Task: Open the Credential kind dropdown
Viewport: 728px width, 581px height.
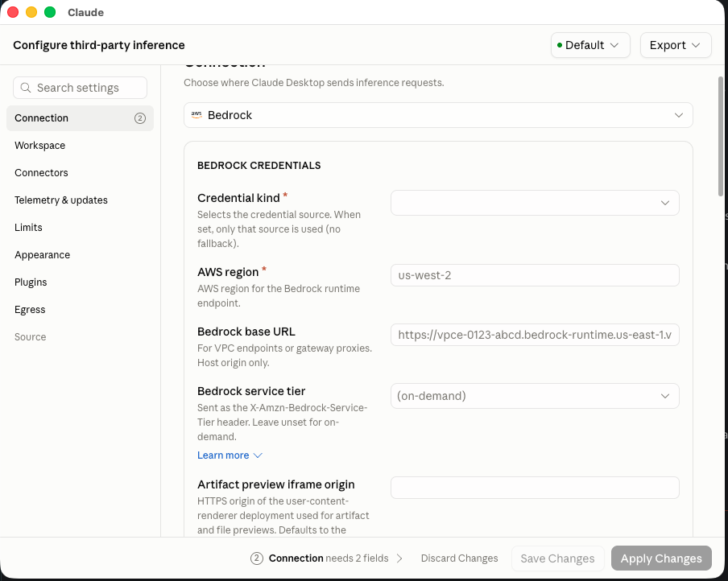Action: tap(535, 203)
